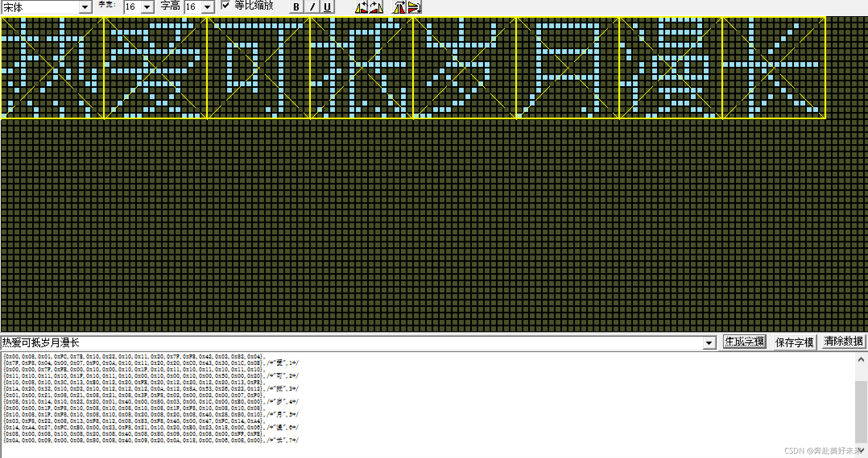Click the 生成字模 button

[744, 342]
